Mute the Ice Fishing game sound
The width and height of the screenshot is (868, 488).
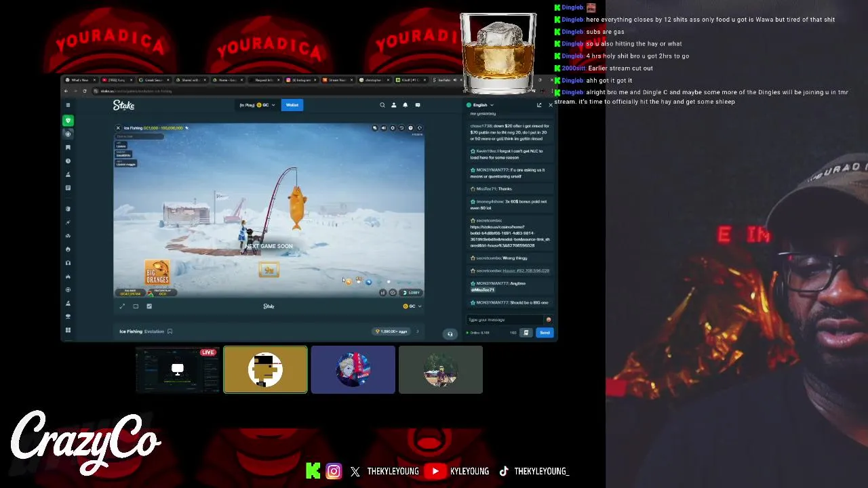[383, 127]
